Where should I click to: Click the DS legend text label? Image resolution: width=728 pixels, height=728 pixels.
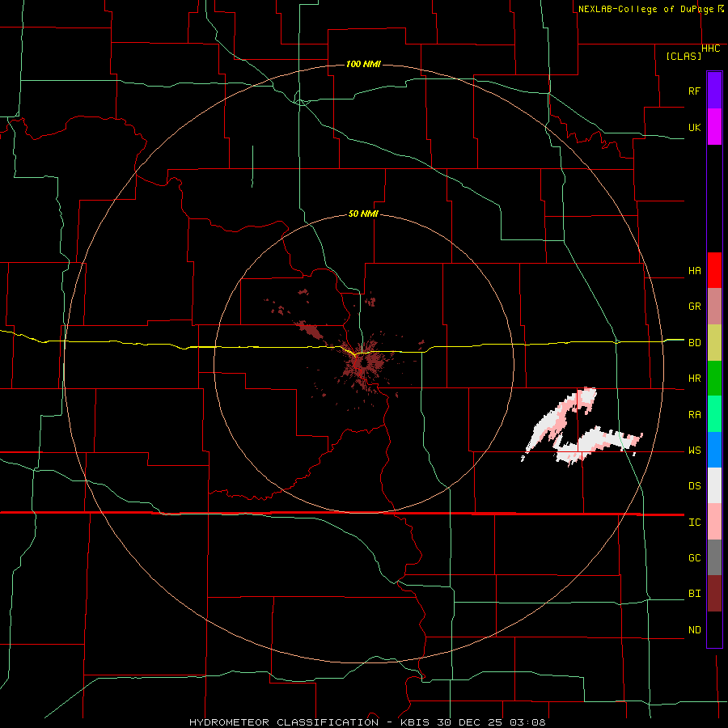pyautogui.click(x=694, y=486)
